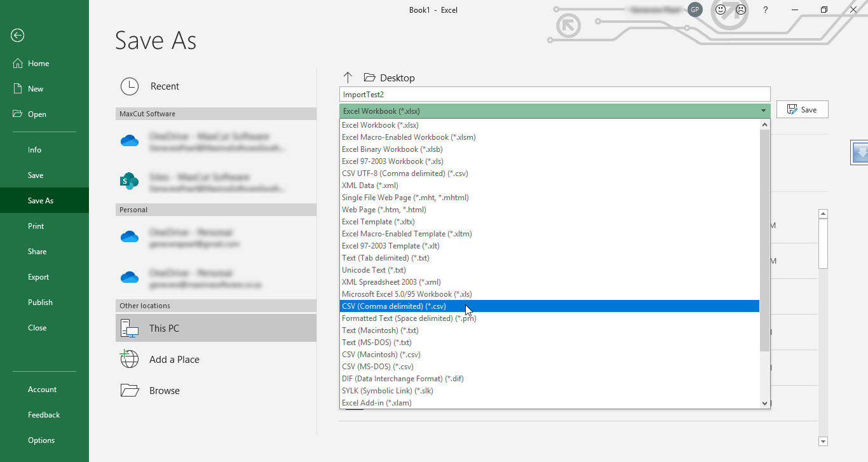
Task: Choose This PC as save location
Action: (216, 329)
